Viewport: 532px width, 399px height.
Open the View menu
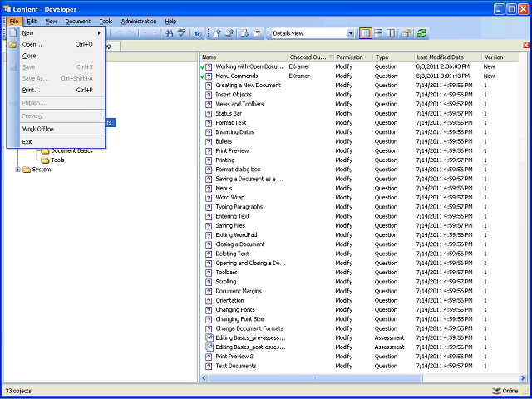coord(51,22)
